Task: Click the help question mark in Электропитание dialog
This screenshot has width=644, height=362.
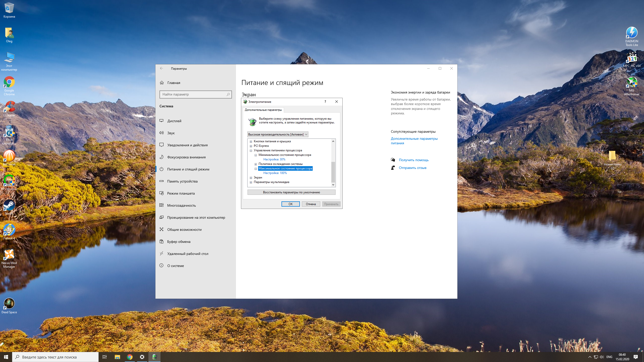Action: (325, 102)
